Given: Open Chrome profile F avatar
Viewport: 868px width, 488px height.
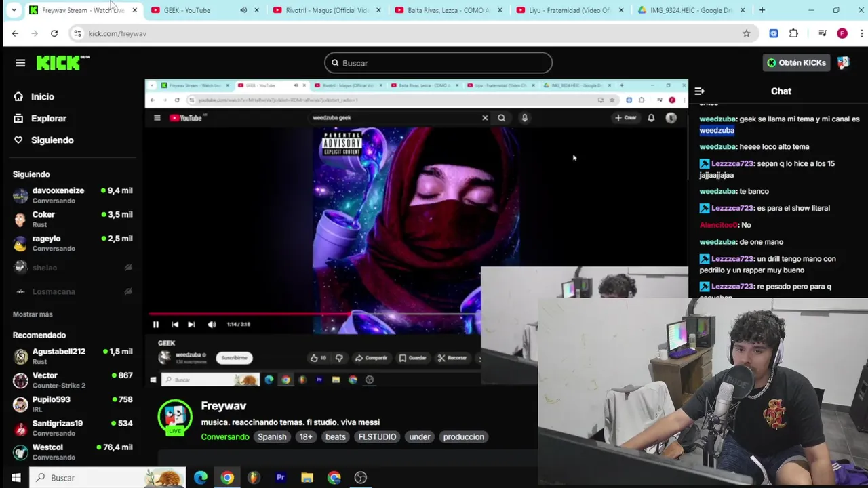Looking at the screenshot, I should click(x=842, y=33).
